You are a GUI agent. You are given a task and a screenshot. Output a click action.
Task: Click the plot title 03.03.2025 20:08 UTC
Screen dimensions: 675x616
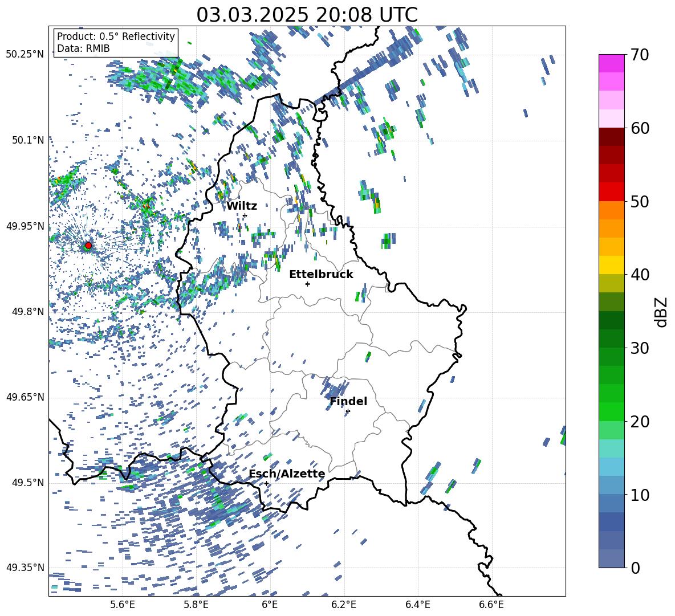coord(307,15)
